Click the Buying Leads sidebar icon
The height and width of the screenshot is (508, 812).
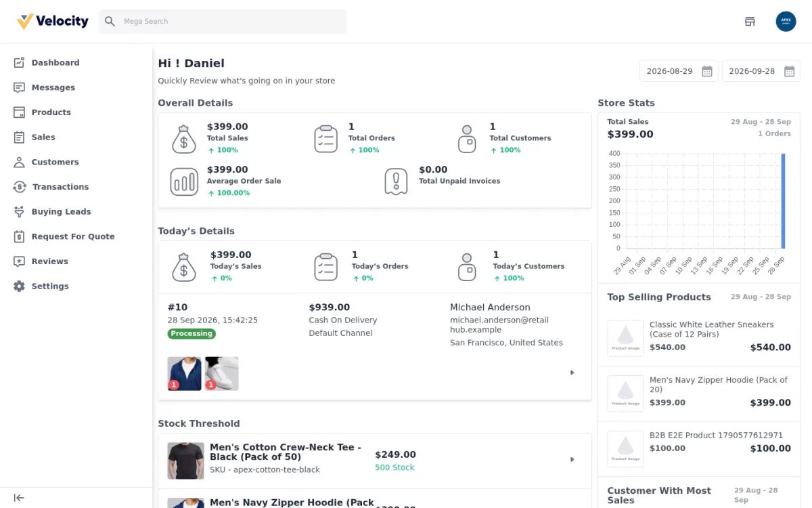[19, 211]
